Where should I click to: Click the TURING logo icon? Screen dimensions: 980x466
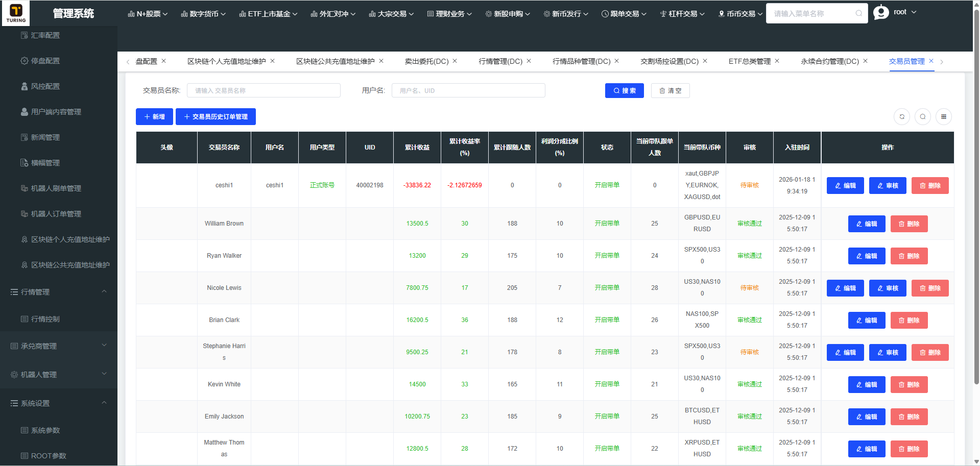tap(16, 13)
